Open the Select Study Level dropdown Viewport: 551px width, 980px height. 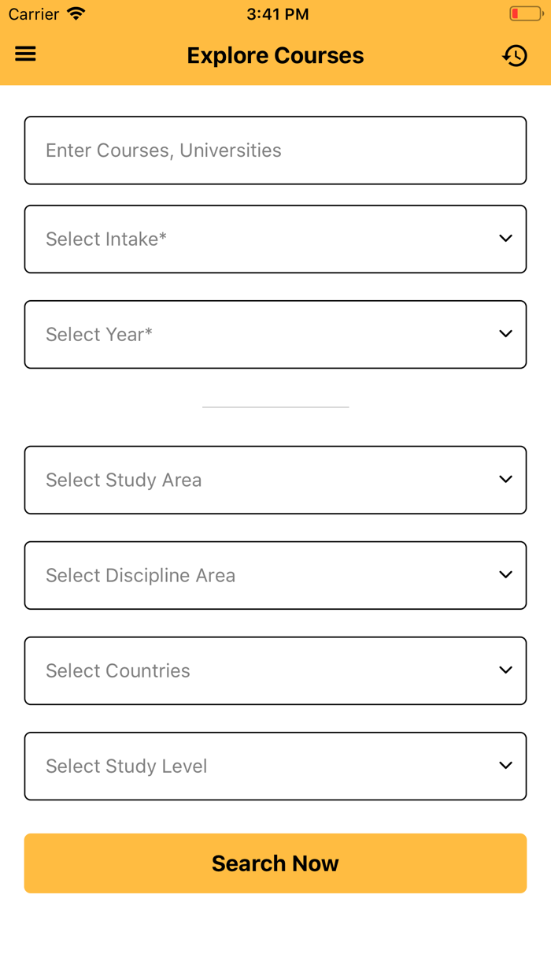pos(275,765)
